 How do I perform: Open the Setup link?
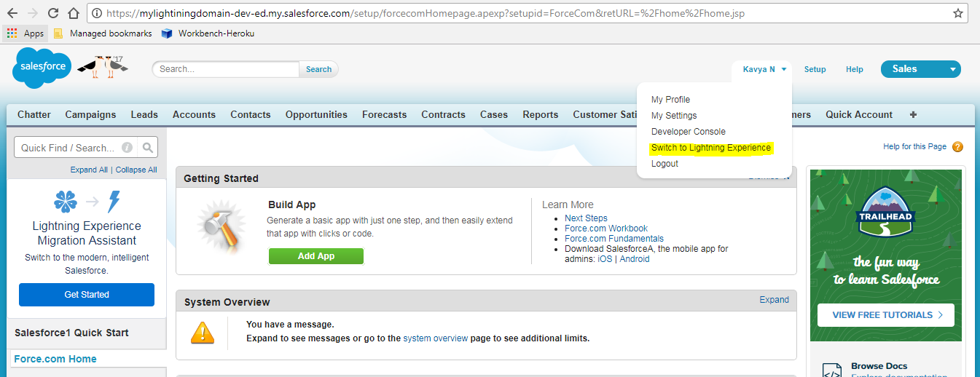815,69
